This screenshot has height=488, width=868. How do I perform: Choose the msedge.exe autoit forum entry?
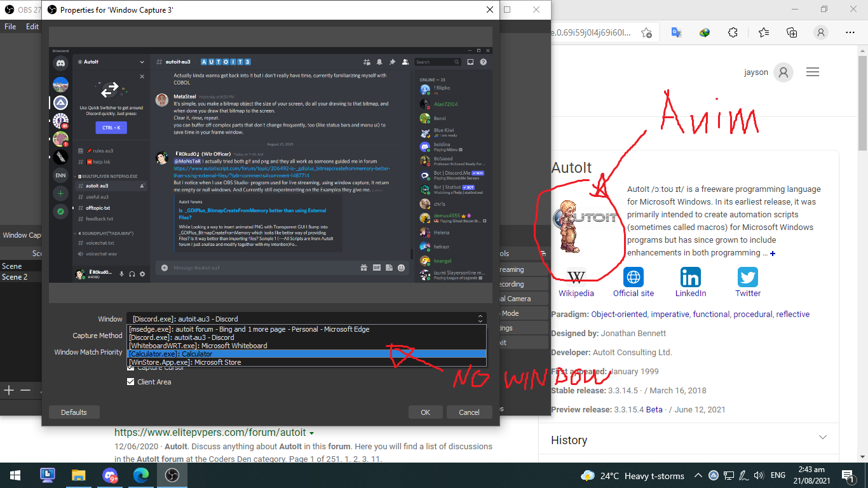306,329
